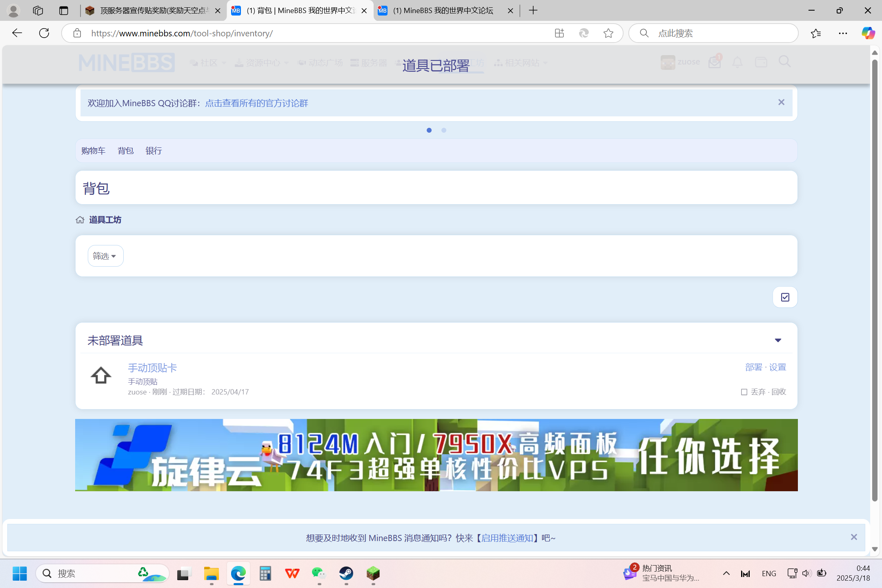Open WeChat from the taskbar

pos(319,574)
